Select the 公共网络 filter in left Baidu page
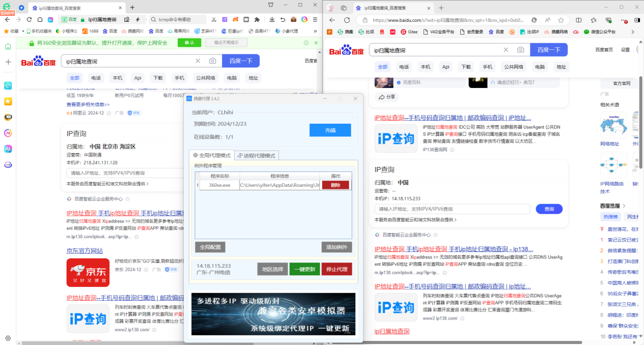 [x=205, y=78]
